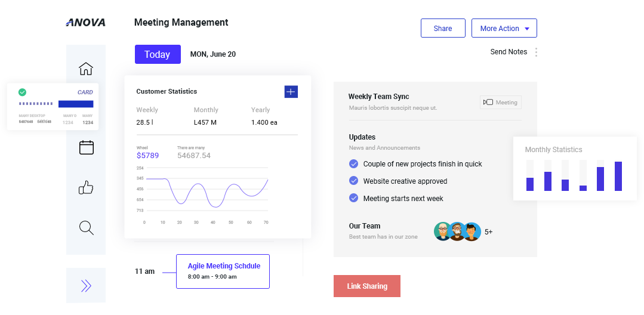Open the calendar icon in sidebar
644x315 pixels.
[87, 147]
